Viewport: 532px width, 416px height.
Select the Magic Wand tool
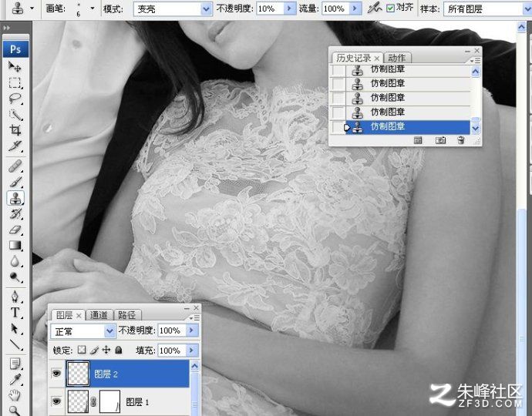[x=15, y=115]
